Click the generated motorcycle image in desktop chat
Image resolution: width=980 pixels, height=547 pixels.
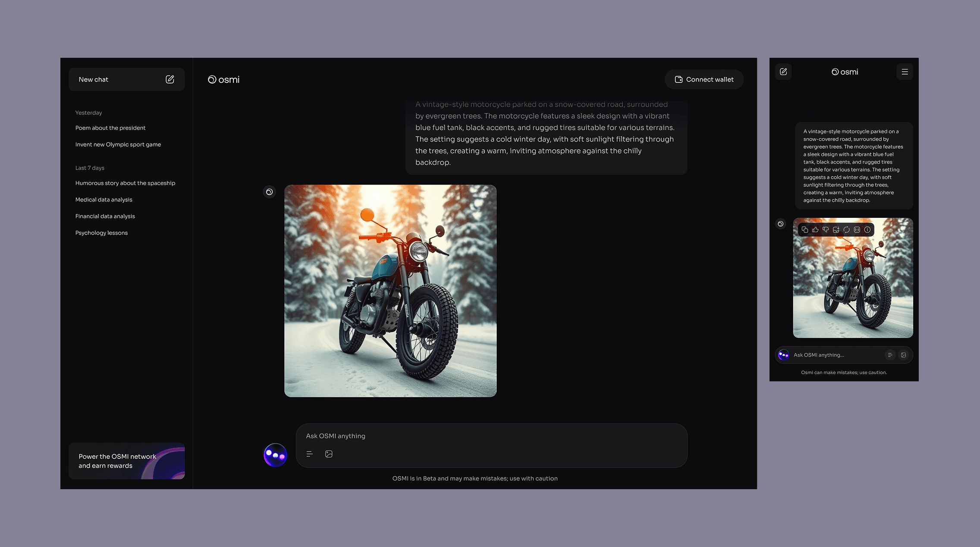click(390, 291)
